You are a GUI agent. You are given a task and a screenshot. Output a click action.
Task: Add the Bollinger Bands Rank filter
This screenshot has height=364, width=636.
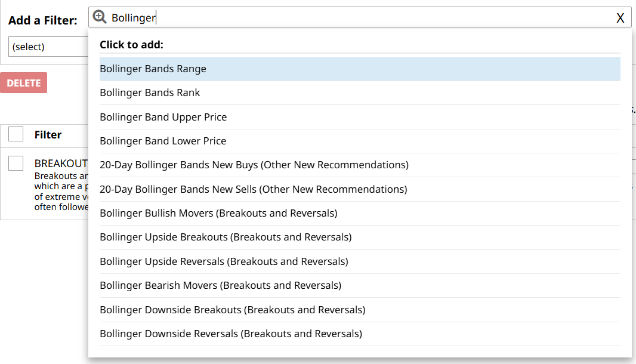point(150,92)
